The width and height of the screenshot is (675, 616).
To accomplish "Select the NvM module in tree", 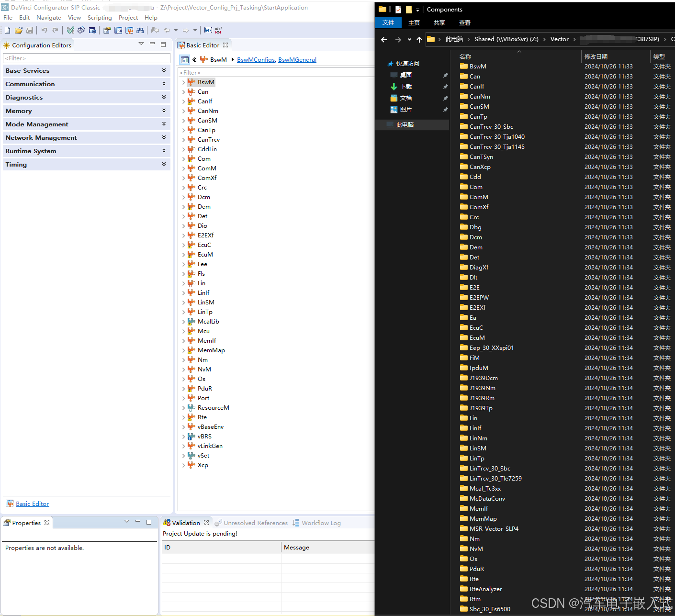I will 204,370.
